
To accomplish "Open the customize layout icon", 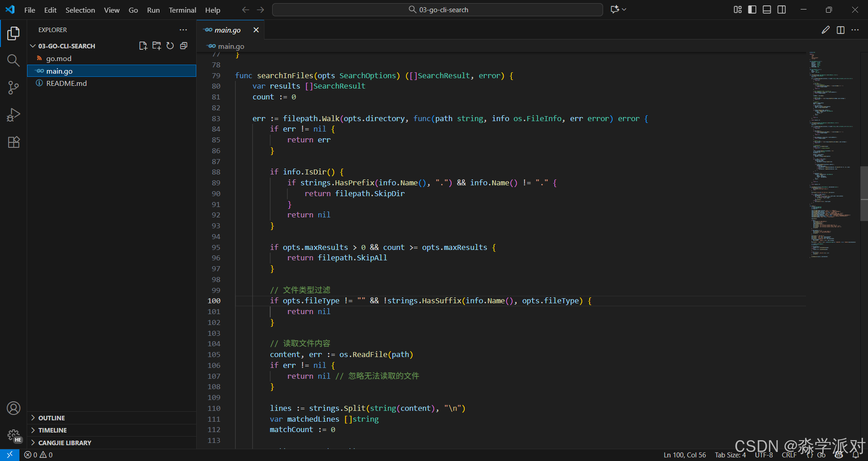I will tap(738, 9).
